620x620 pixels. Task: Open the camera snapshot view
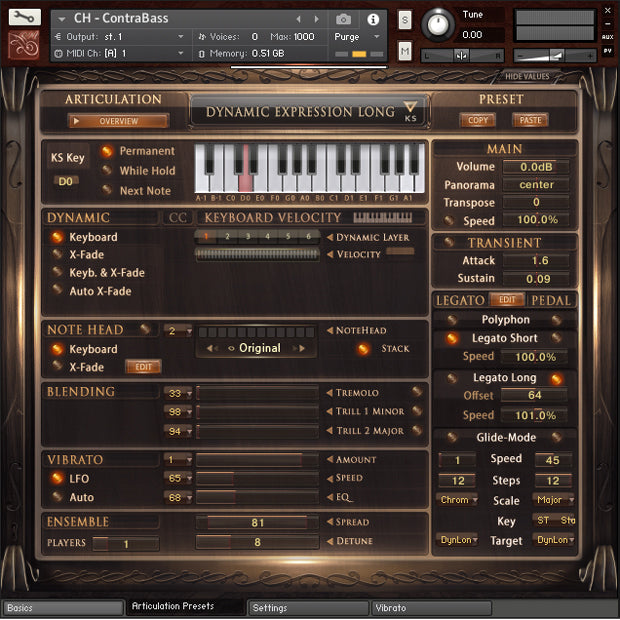pos(343,19)
